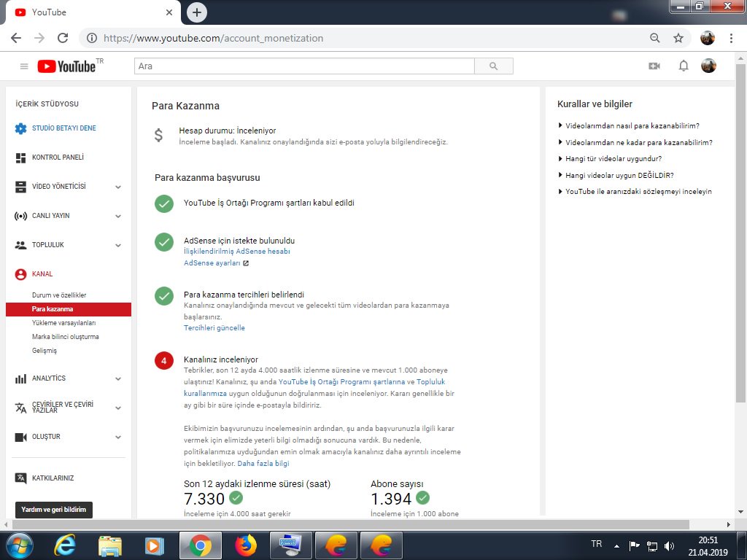Open Internet Explorer from taskbar
The height and width of the screenshot is (560, 747).
(64, 545)
